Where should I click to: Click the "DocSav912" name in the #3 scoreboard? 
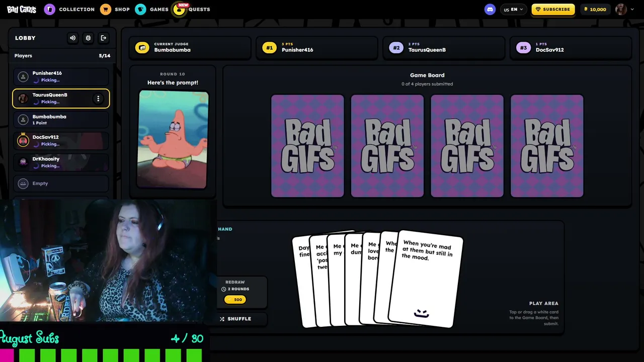click(x=550, y=50)
